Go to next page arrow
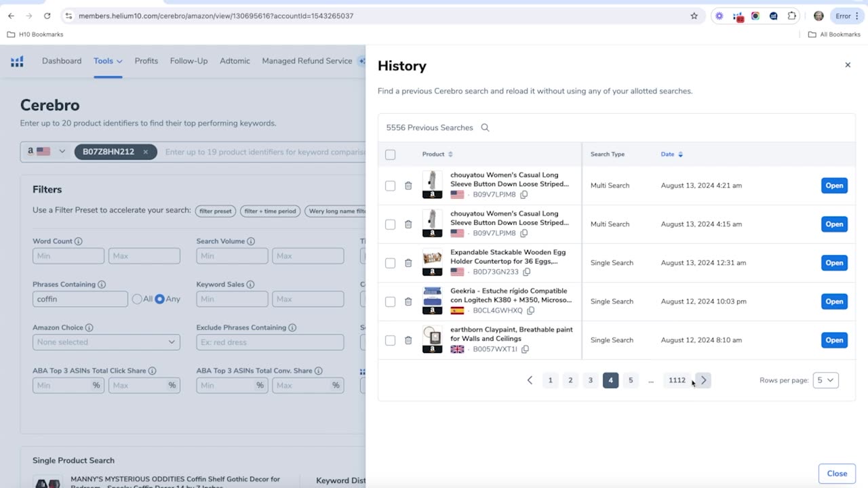Viewport: 868px width, 488px height. (x=703, y=380)
